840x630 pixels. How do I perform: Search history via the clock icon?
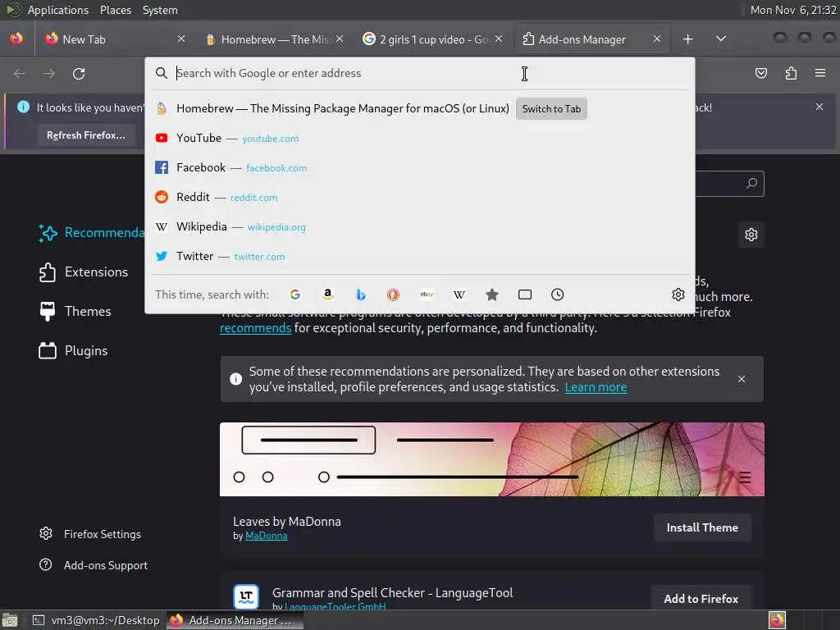point(557,294)
